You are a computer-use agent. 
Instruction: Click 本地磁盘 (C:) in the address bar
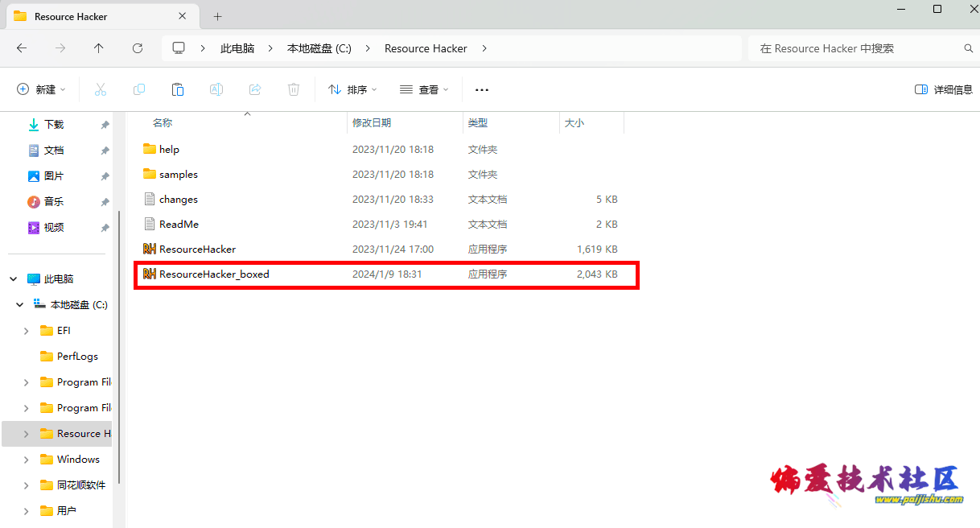coord(319,48)
